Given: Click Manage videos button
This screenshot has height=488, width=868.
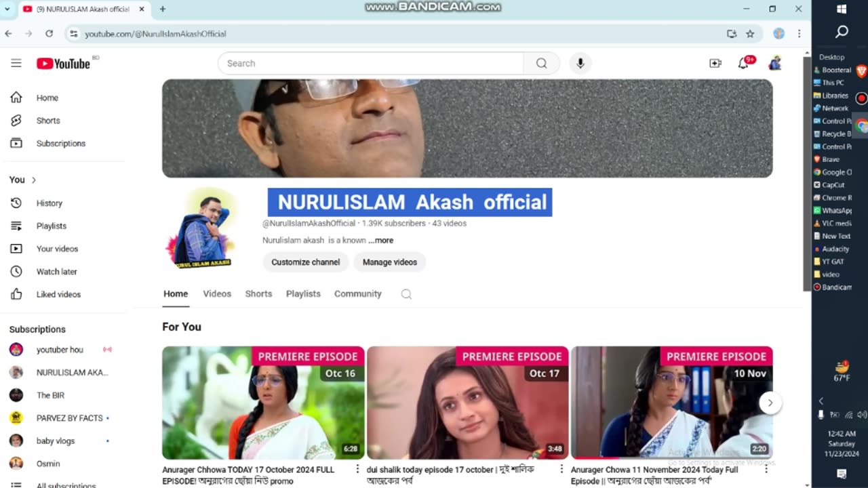Looking at the screenshot, I should tap(390, 262).
